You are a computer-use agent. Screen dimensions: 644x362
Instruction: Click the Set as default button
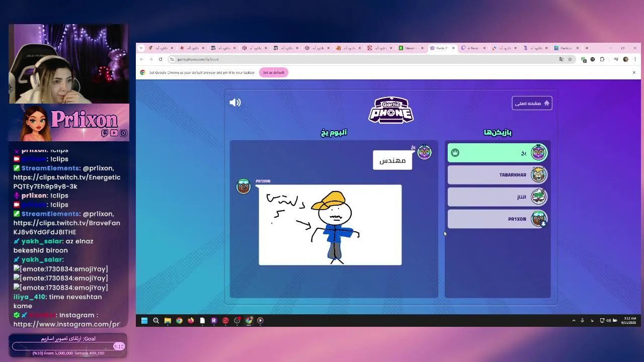274,72
